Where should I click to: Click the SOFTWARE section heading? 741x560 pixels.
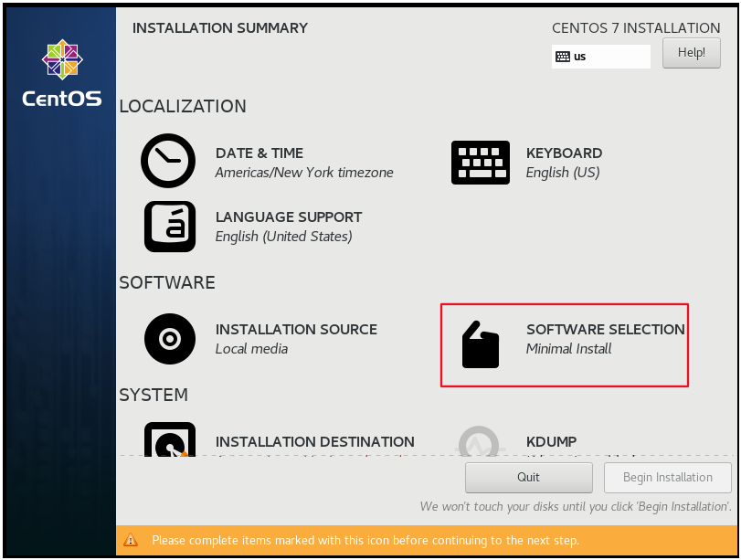click(167, 282)
